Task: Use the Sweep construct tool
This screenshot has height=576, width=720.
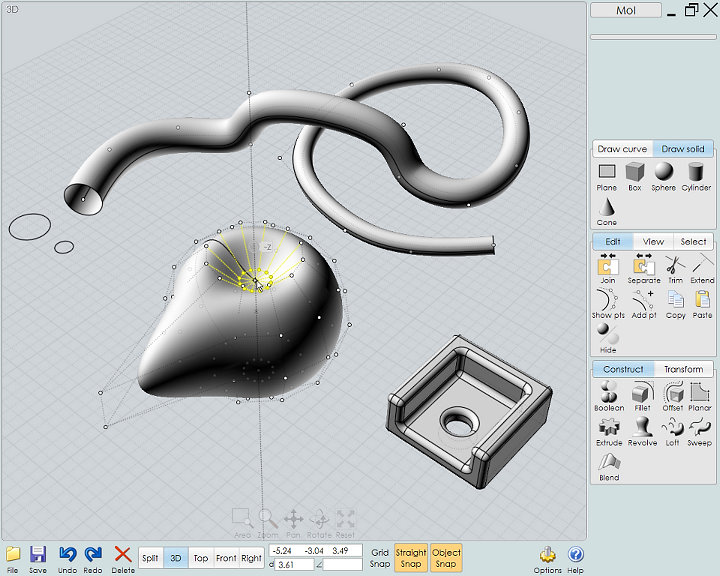Action: (699, 430)
